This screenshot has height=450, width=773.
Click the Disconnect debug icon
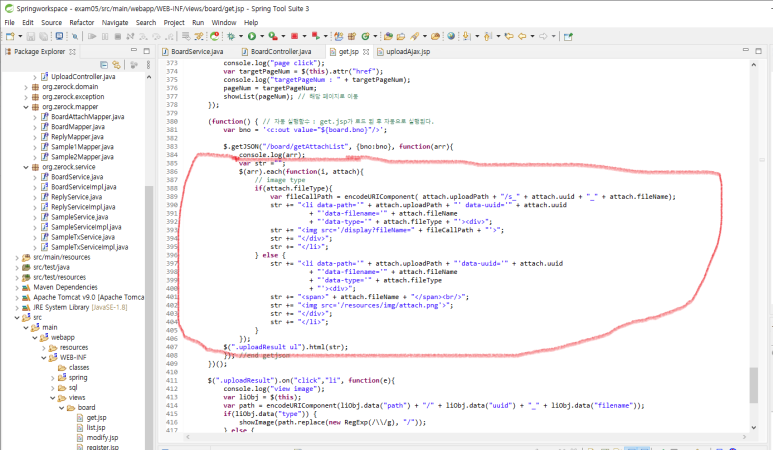click(x=130, y=36)
